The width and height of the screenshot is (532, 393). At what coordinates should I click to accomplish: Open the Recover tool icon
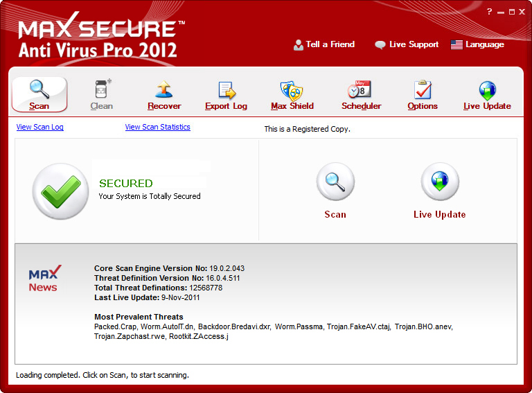pos(164,89)
